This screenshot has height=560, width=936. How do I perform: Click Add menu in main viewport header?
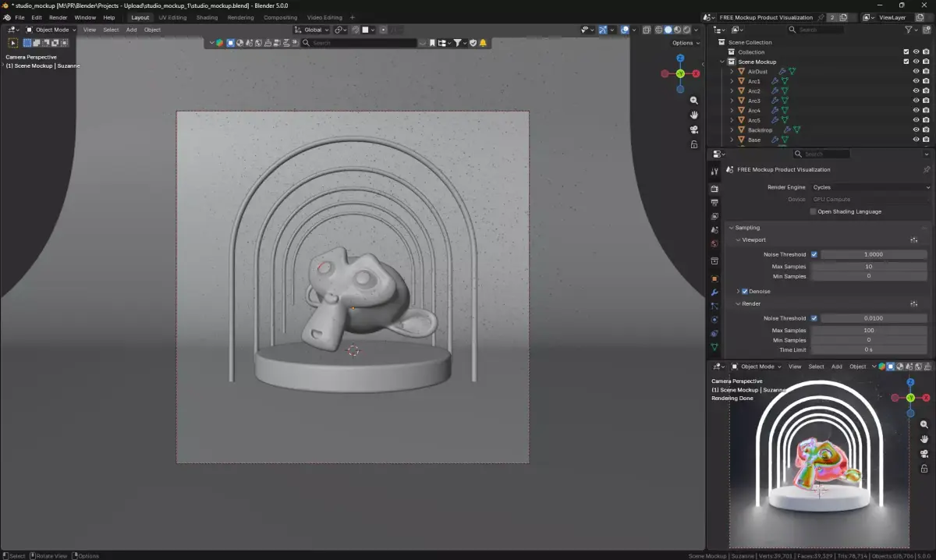(131, 30)
